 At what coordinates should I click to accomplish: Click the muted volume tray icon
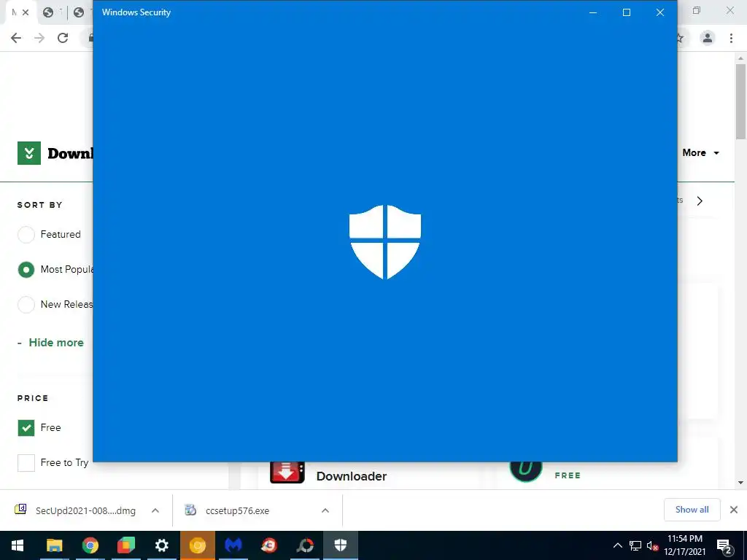(653, 545)
